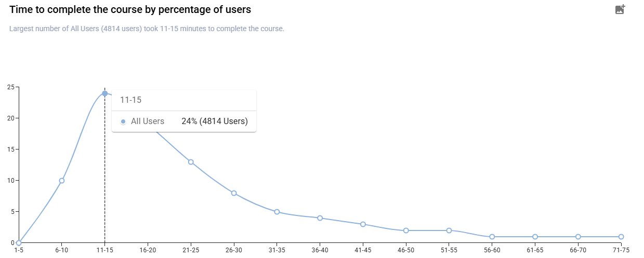Screen dimensions: 644x258
Task: Click the save chart as image icon
Action: (620, 9)
